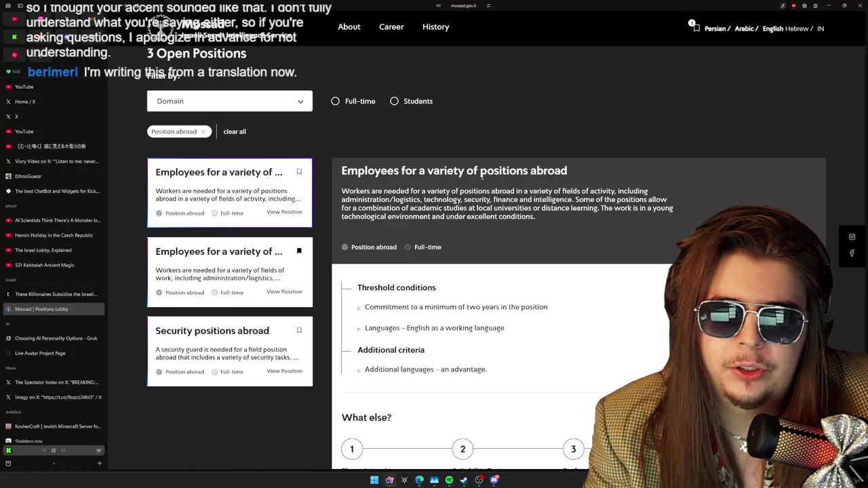Toggle bookmark on second Employees job card
868x488 pixels.
point(299,251)
